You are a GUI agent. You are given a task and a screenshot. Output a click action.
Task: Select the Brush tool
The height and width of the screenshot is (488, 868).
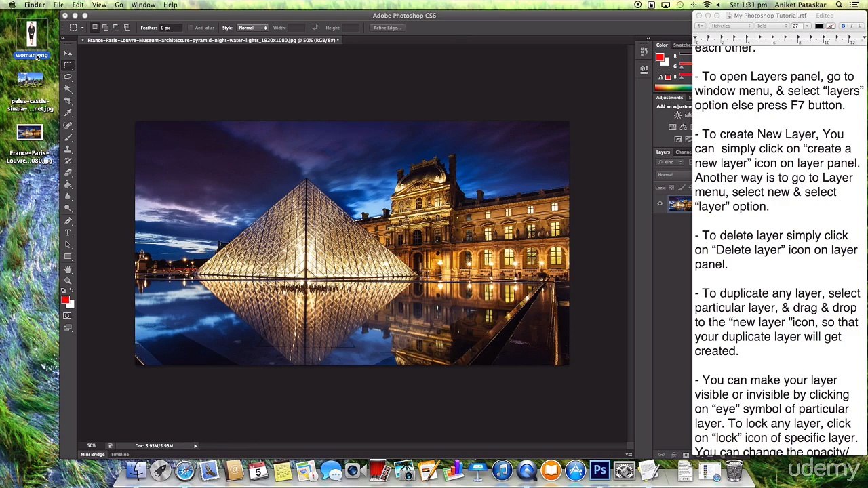(x=68, y=137)
